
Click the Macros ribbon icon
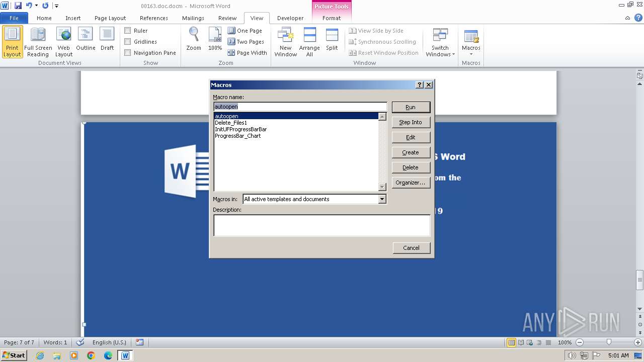(471, 37)
